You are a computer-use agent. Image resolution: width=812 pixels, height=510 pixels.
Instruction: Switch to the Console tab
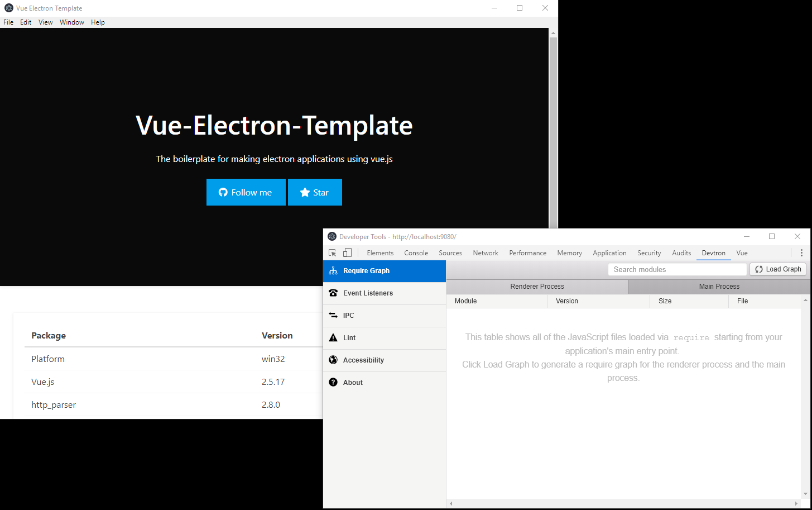(x=416, y=253)
